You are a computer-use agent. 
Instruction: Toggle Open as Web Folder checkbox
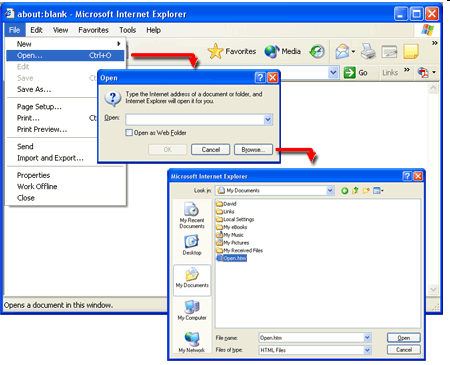click(x=129, y=132)
